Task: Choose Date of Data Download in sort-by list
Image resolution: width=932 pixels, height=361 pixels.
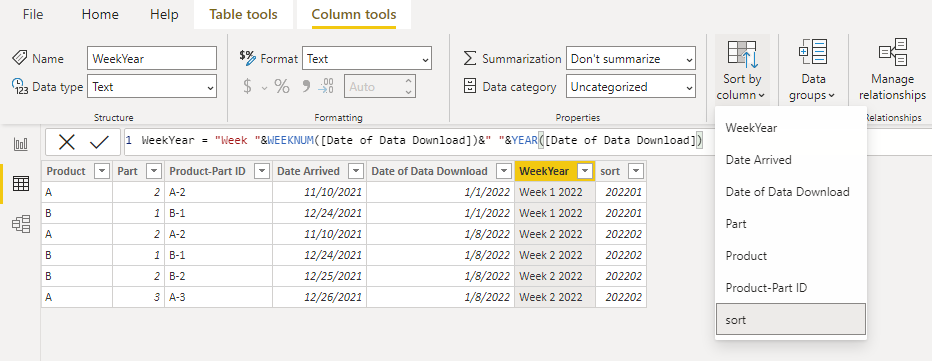Action: [791, 192]
